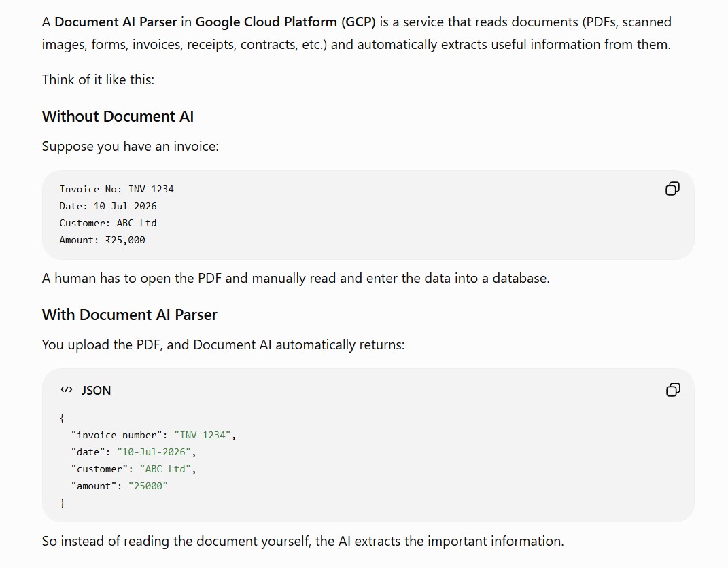Click the 'Suppose you have an invoice:' sentence
The height and width of the screenshot is (568, 728).
tap(130, 146)
